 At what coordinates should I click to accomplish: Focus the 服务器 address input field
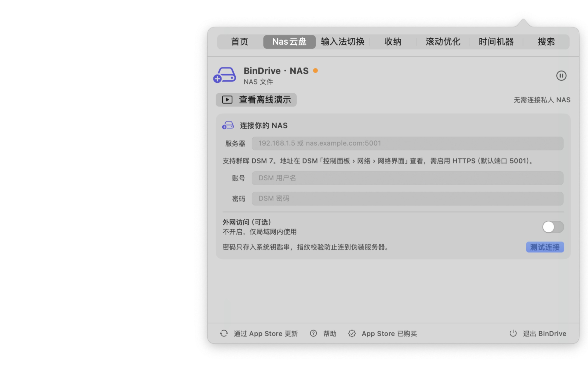pos(408,143)
